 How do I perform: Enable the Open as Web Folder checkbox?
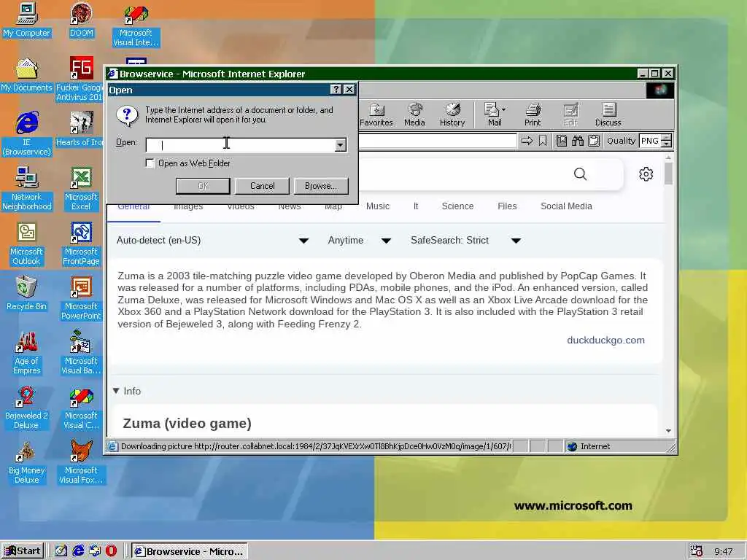pyautogui.click(x=150, y=163)
